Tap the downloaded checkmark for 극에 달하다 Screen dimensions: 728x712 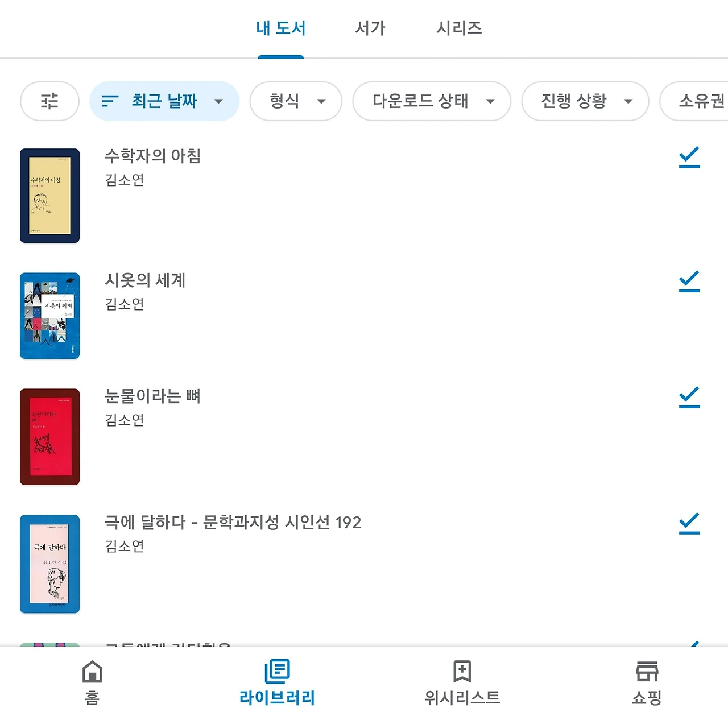[x=689, y=523]
